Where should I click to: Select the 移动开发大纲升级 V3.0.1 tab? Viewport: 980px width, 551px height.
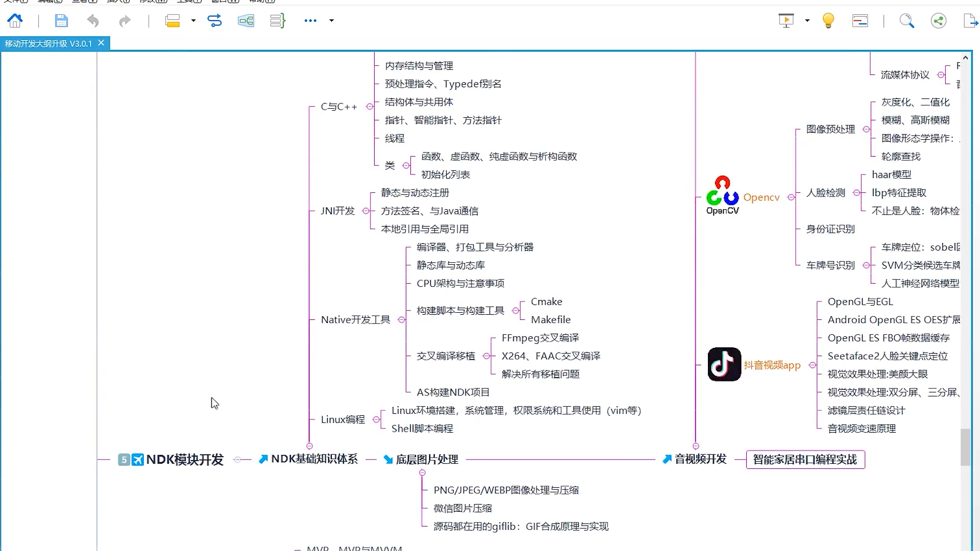[x=48, y=44]
